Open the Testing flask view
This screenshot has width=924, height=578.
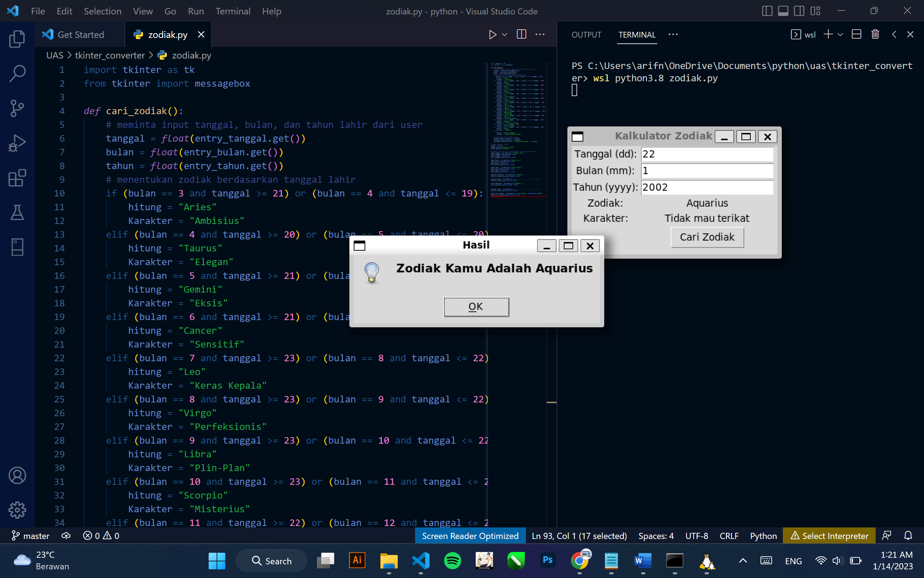click(17, 212)
